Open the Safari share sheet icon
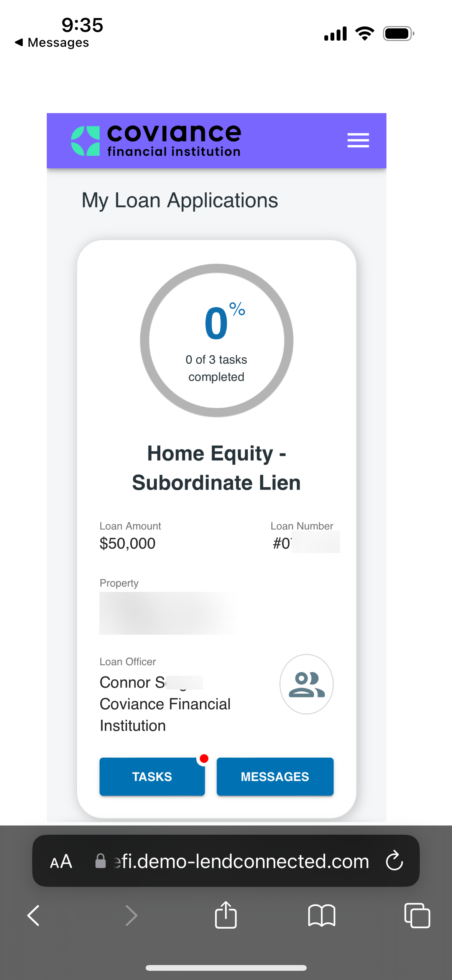 [226, 915]
